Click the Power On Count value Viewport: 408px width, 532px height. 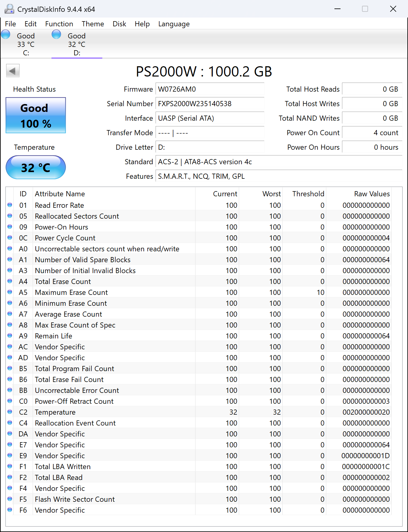[x=372, y=133]
